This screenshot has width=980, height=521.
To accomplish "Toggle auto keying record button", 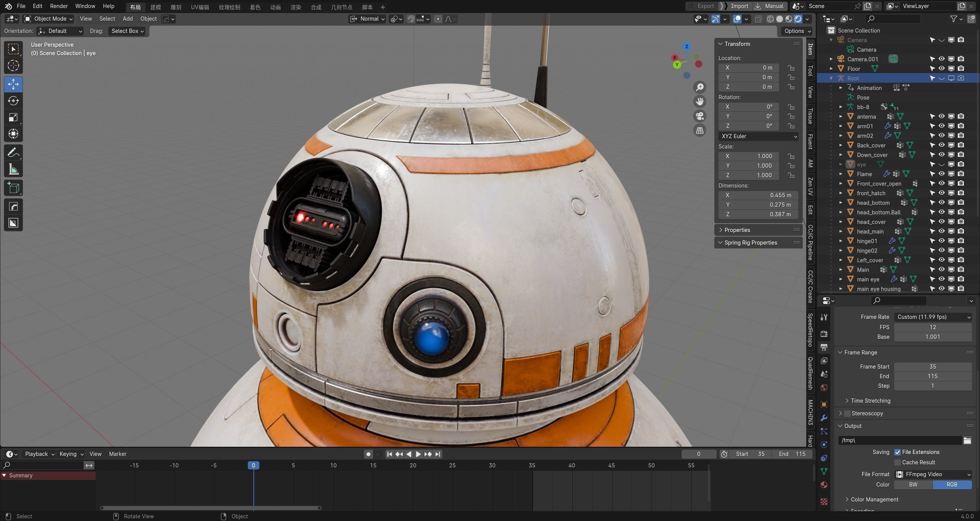I will [x=368, y=454].
